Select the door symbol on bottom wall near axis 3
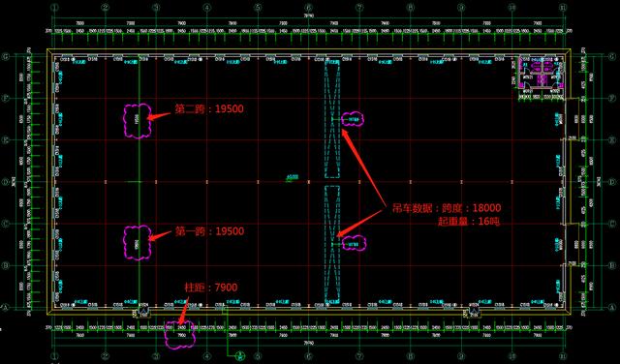Viewport: 620px width, 364px height. [142, 313]
